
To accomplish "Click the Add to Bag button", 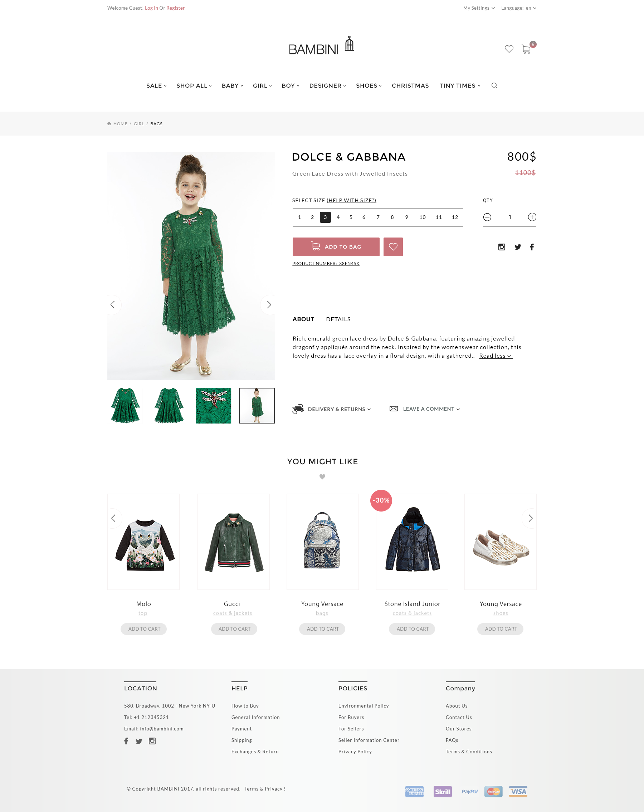I will pyautogui.click(x=336, y=247).
